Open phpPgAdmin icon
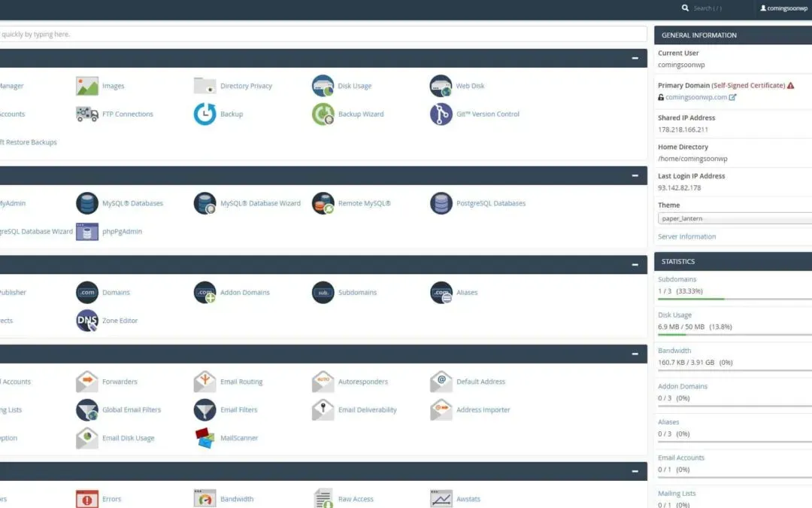 87,231
